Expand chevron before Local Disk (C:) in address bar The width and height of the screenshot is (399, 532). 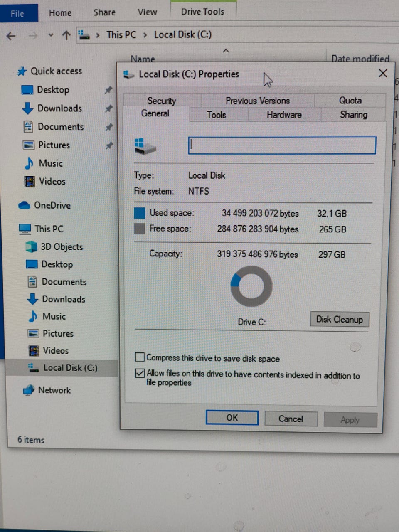pos(145,35)
